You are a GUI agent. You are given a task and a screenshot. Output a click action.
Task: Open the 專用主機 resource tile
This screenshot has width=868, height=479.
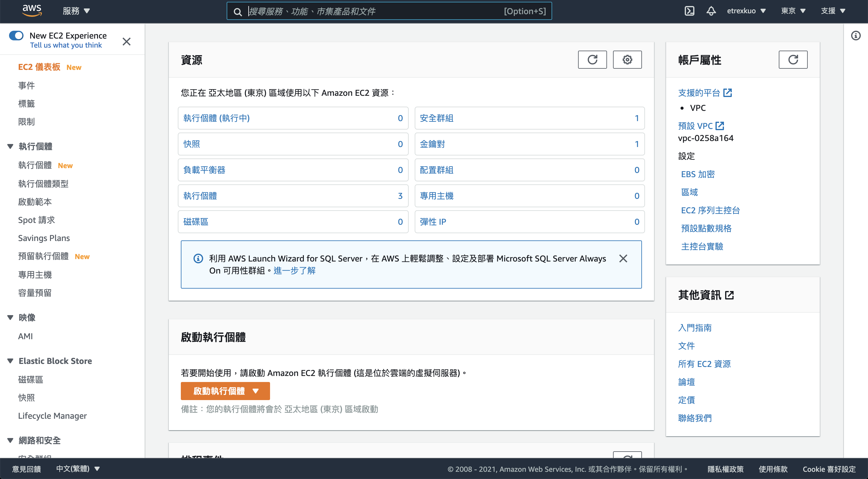530,196
